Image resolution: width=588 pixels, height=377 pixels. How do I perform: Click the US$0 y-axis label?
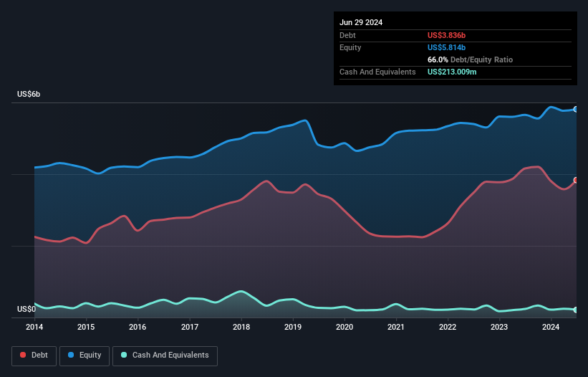(x=26, y=309)
